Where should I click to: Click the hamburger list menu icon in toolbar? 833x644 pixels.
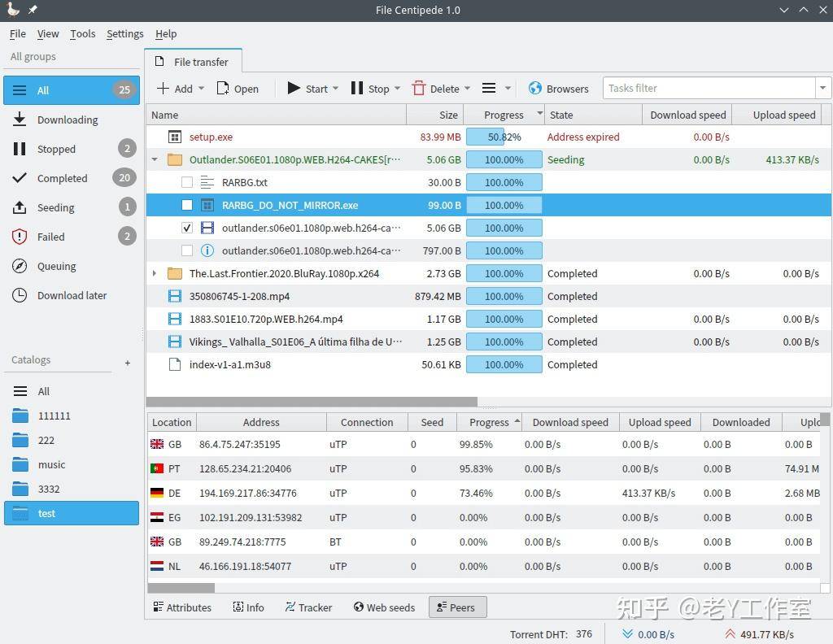tap(489, 88)
